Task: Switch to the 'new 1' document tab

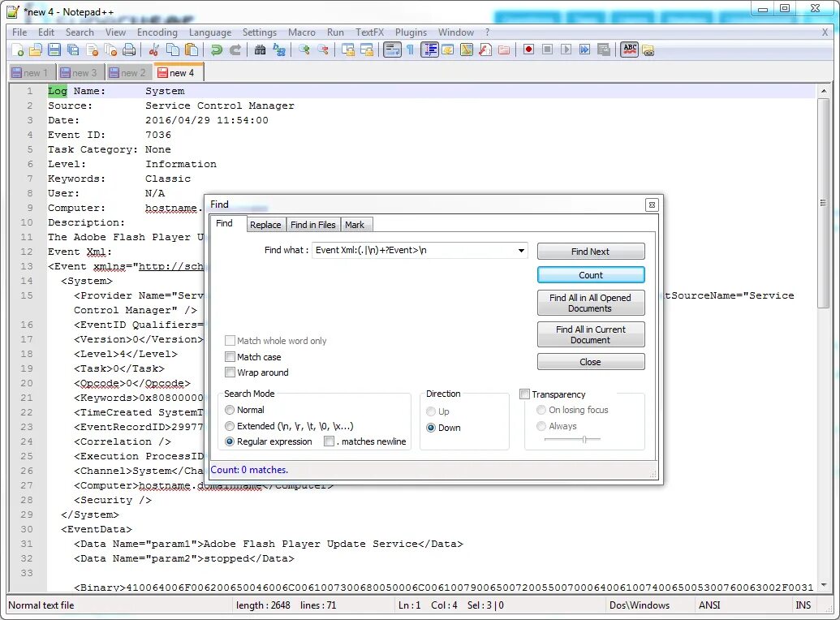Action: (x=30, y=73)
